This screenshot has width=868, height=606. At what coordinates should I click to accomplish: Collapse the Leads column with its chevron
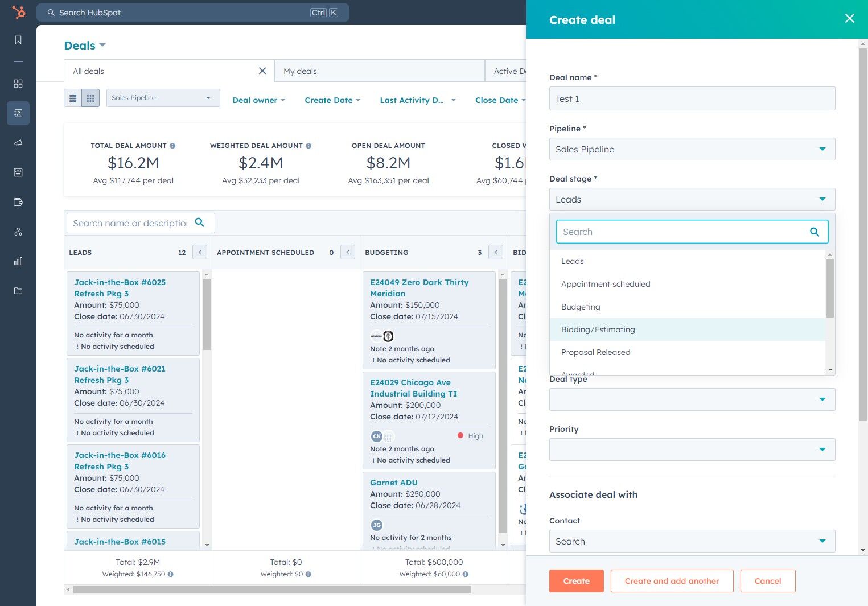pyautogui.click(x=200, y=252)
